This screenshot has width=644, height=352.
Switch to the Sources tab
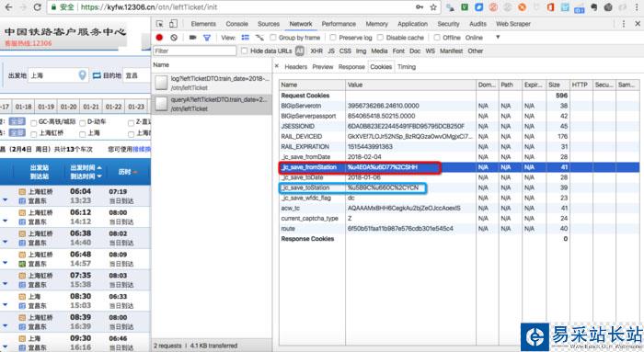click(269, 24)
